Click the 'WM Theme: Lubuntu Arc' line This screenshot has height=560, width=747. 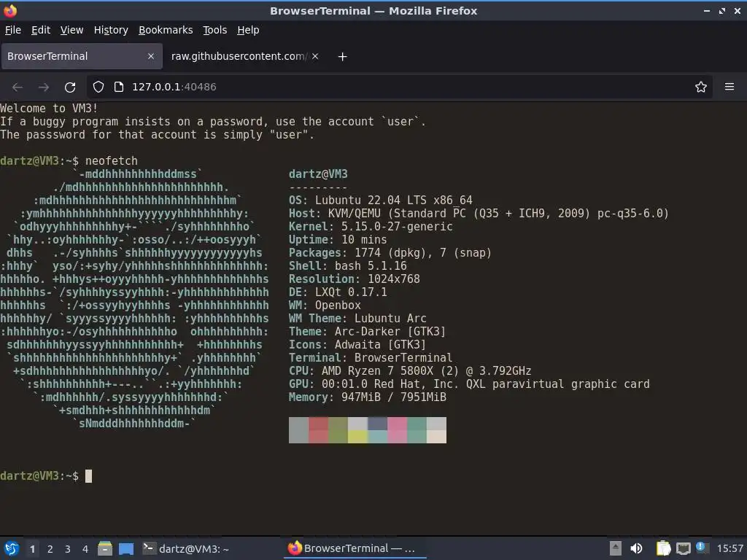pos(357,318)
